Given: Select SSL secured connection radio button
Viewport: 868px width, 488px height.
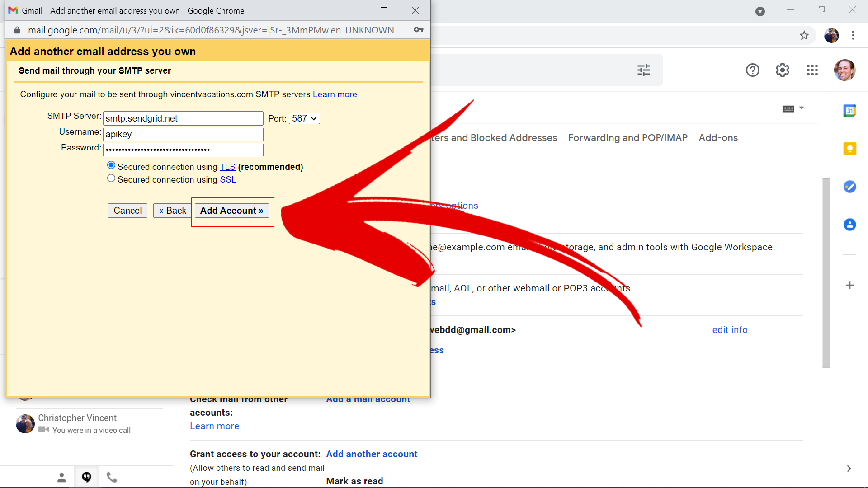Looking at the screenshot, I should [x=111, y=178].
